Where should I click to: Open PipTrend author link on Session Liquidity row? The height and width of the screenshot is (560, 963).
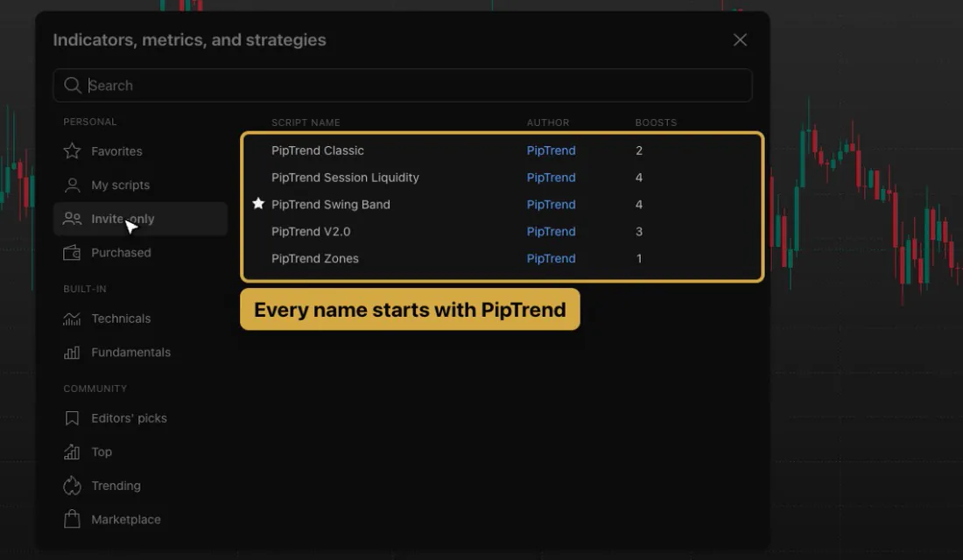coord(551,178)
